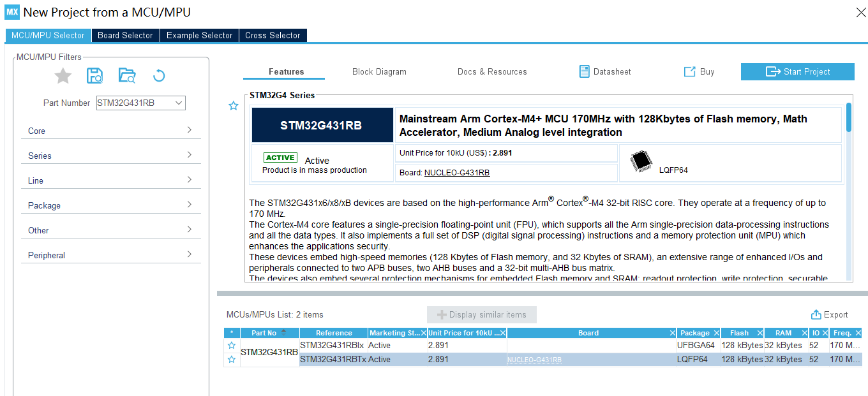Click the STM32CubeMX logo icon
Screen dimensions: 868x396
tap(12, 12)
